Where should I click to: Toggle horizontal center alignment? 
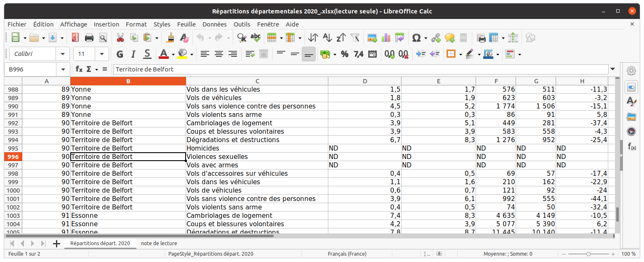(x=219, y=54)
